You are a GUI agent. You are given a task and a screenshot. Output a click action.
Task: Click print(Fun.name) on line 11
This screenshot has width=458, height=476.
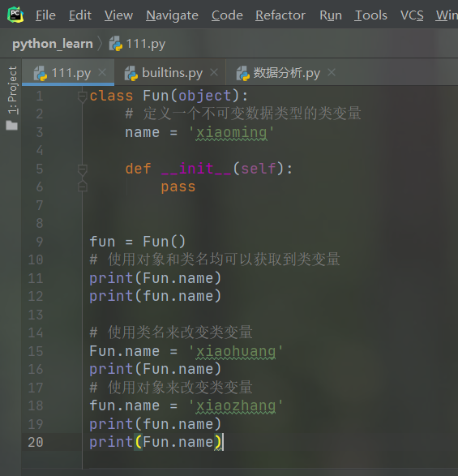(x=155, y=278)
